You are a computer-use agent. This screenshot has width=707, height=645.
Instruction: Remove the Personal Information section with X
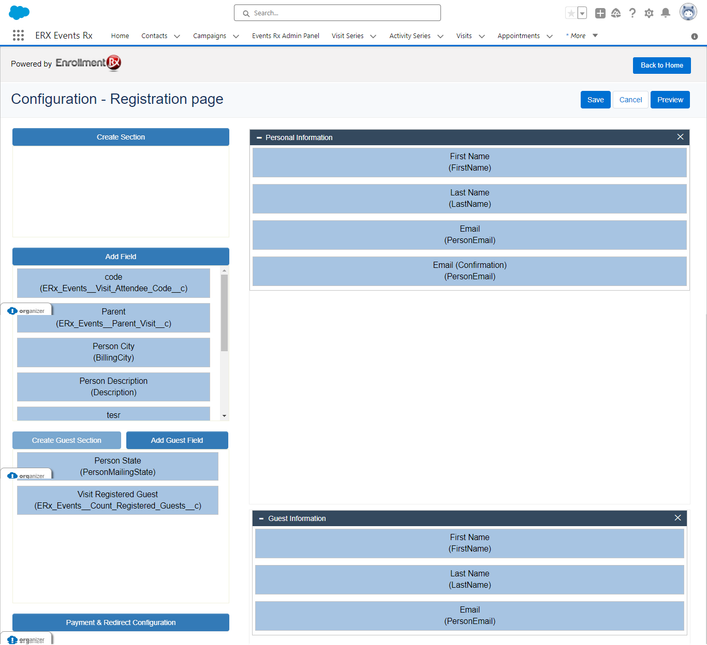pos(680,137)
